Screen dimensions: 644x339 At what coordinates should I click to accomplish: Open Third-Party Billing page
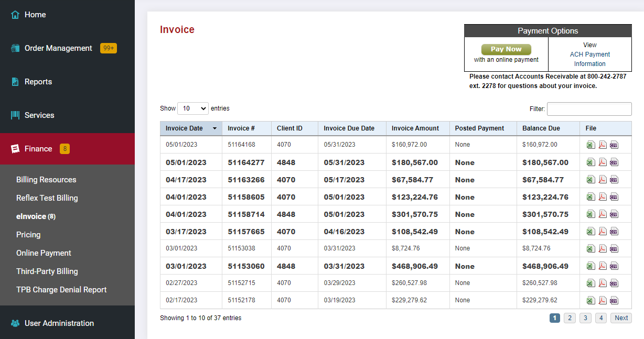(47, 271)
